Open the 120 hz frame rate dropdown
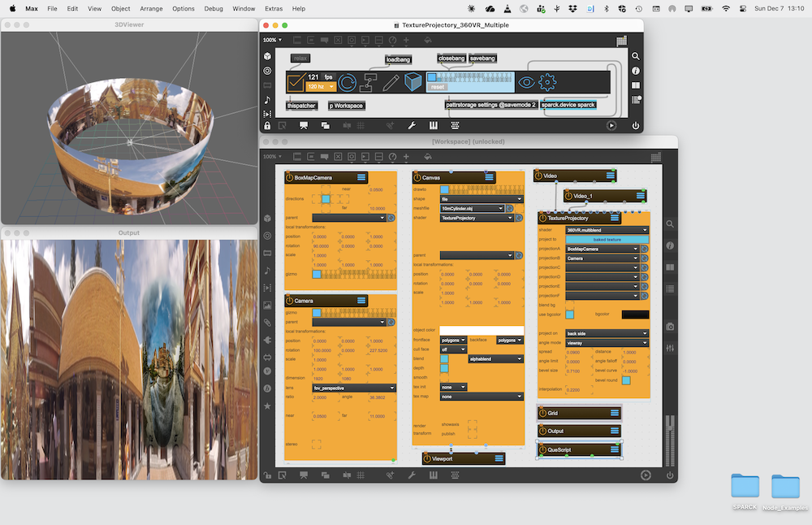 (x=320, y=86)
